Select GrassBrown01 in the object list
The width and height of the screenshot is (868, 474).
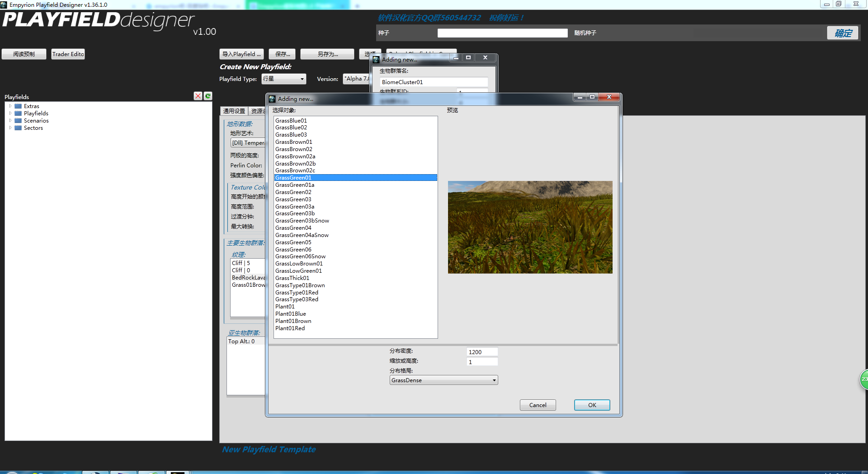[x=355, y=142]
